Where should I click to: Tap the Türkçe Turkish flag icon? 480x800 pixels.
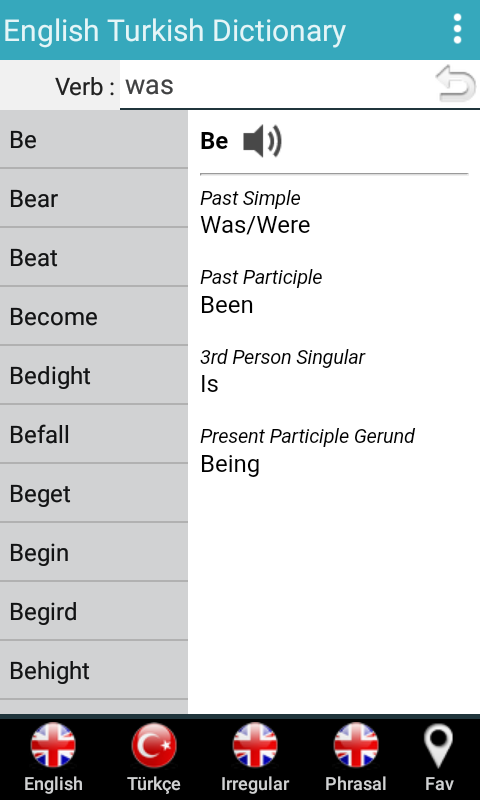[x=154, y=745]
